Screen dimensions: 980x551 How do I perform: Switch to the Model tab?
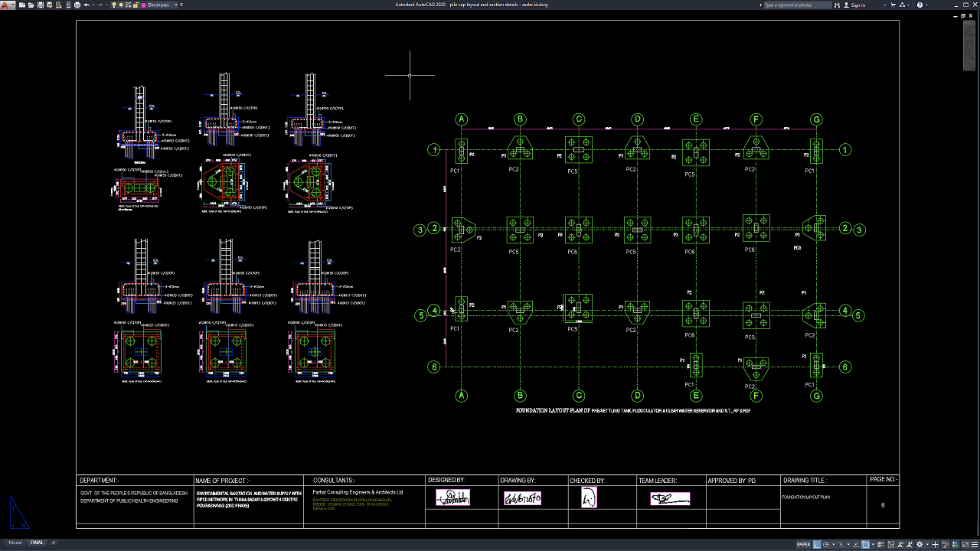15,543
